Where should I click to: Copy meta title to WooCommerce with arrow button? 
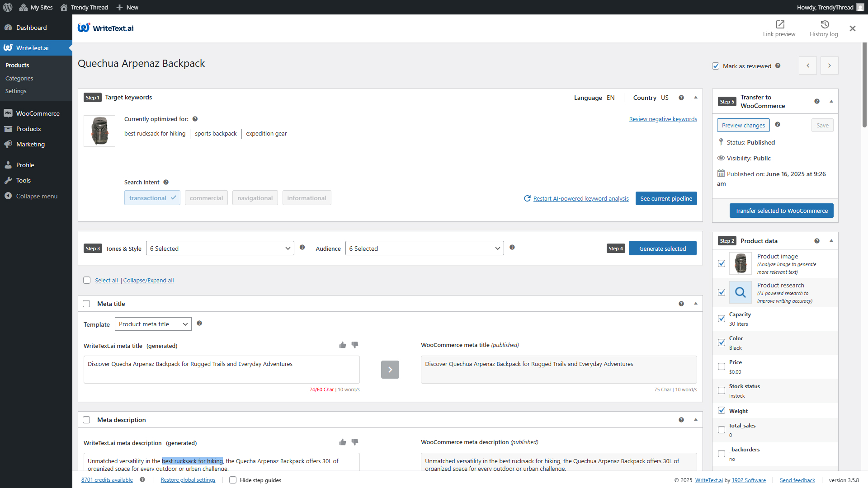point(390,369)
